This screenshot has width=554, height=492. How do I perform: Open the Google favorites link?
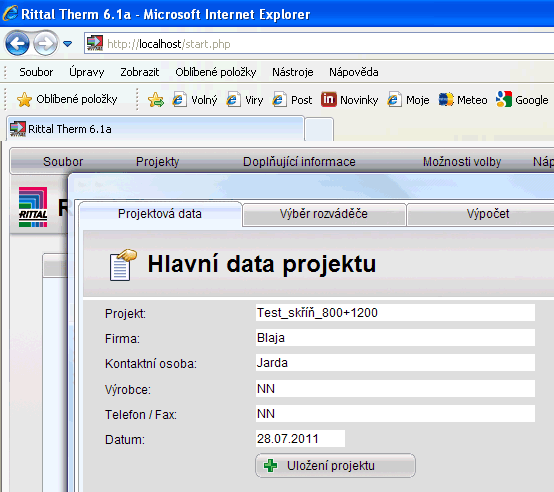[522, 100]
